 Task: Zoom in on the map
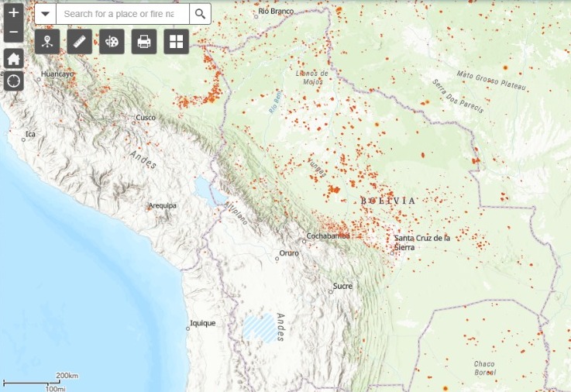[x=13, y=13]
